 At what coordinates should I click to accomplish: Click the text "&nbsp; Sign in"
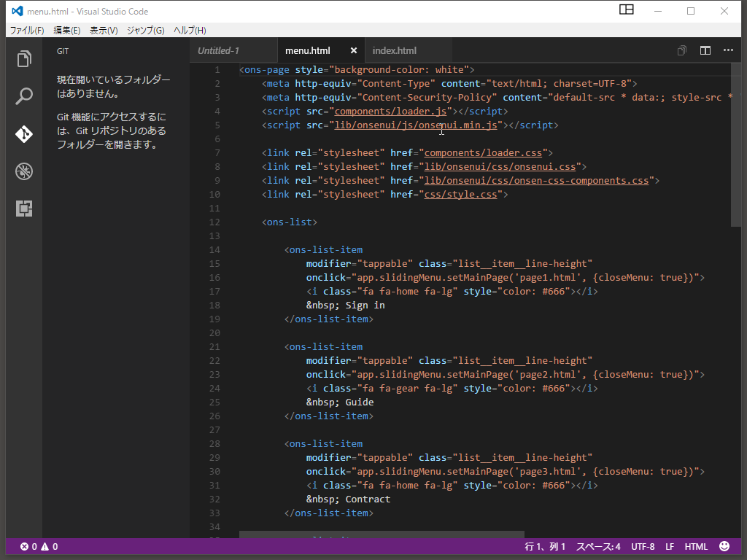click(x=345, y=306)
